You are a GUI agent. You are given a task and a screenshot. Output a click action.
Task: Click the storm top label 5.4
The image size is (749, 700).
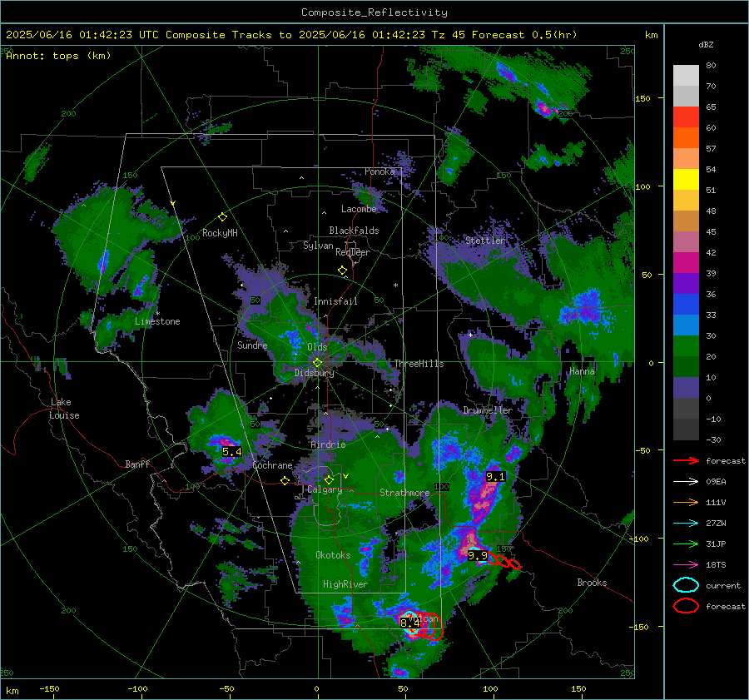pos(231,451)
